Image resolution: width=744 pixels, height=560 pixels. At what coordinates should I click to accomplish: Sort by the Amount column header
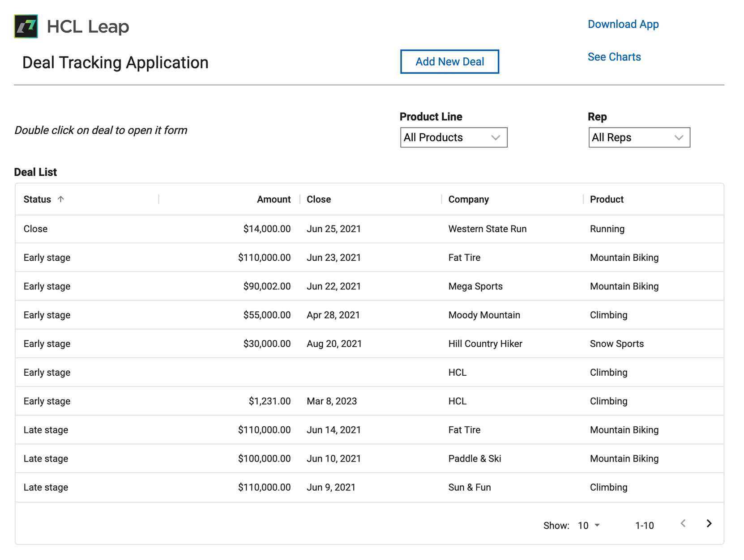[x=274, y=199]
